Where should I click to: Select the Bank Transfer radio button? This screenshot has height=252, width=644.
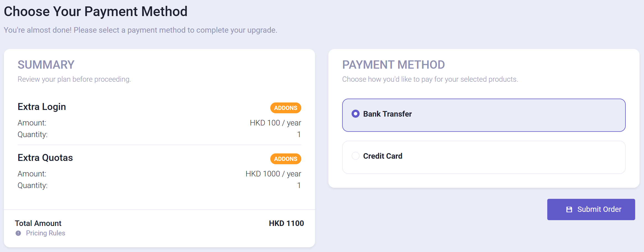tap(355, 114)
